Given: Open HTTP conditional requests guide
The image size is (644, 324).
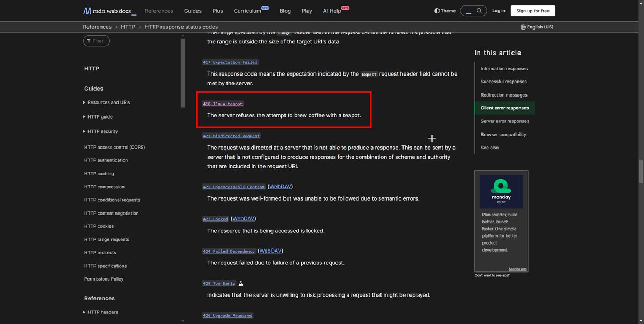Looking at the screenshot, I should [112, 200].
